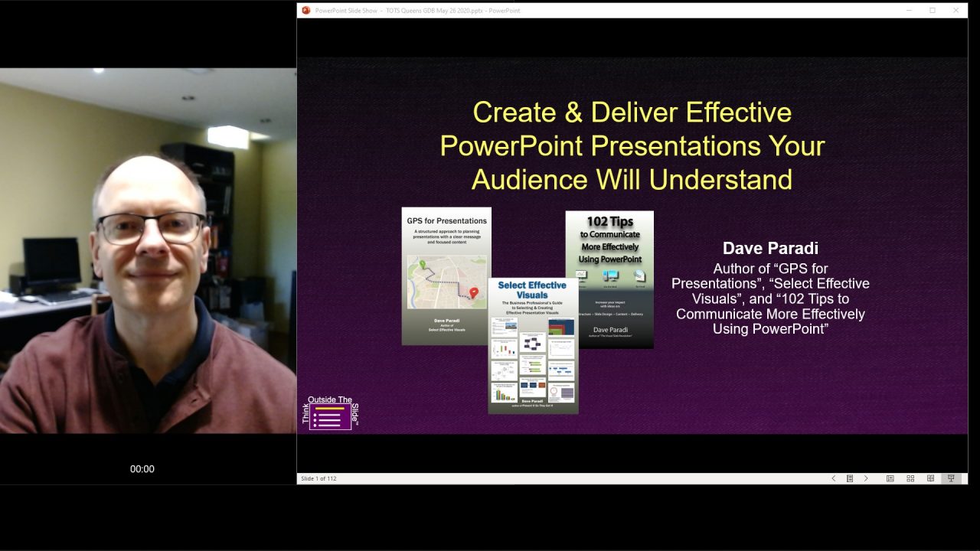This screenshot has width=980, height=551.
Task: Open Slide Sorter view from the status bar
Action: point(910,478)
